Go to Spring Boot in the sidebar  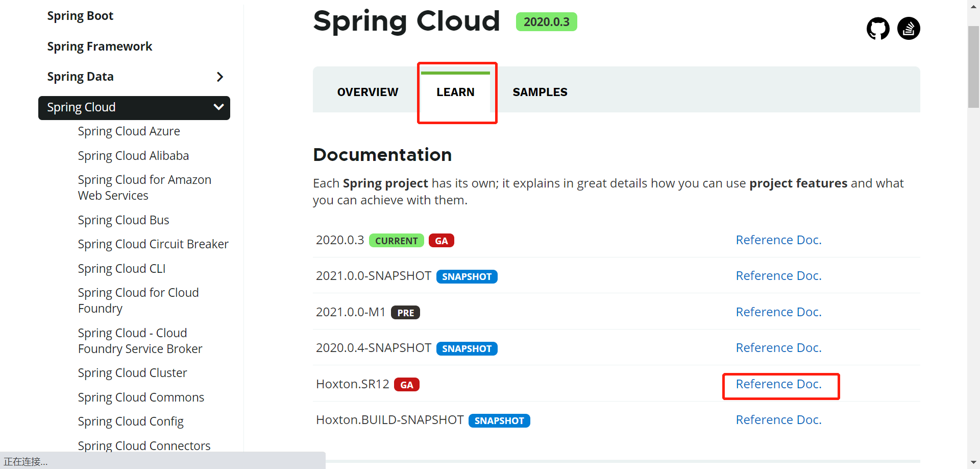pyautogui.click(x=80, y=16)
